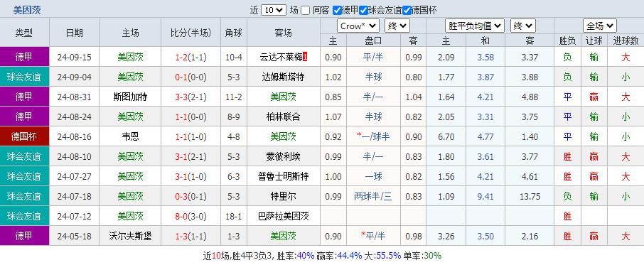Viewport: 644px width, 265px height.
Task: Click corner count 18-1
Action: point(234,216)
